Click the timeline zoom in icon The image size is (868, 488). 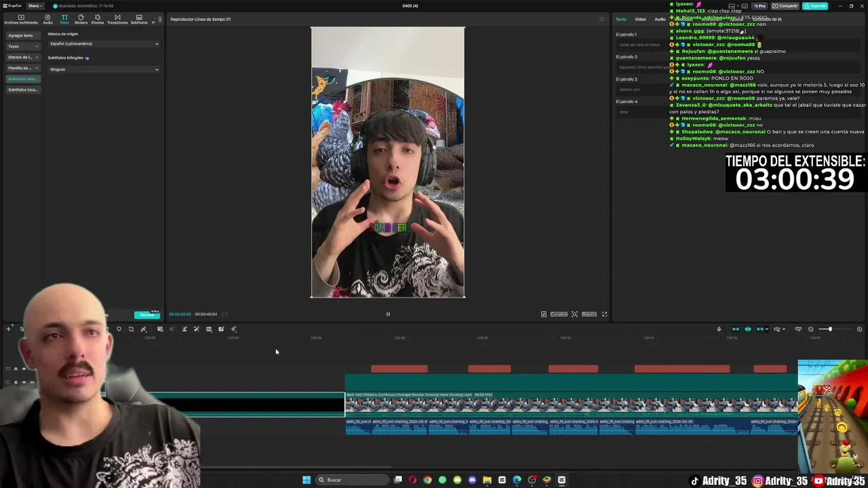[x=859, y=329]
